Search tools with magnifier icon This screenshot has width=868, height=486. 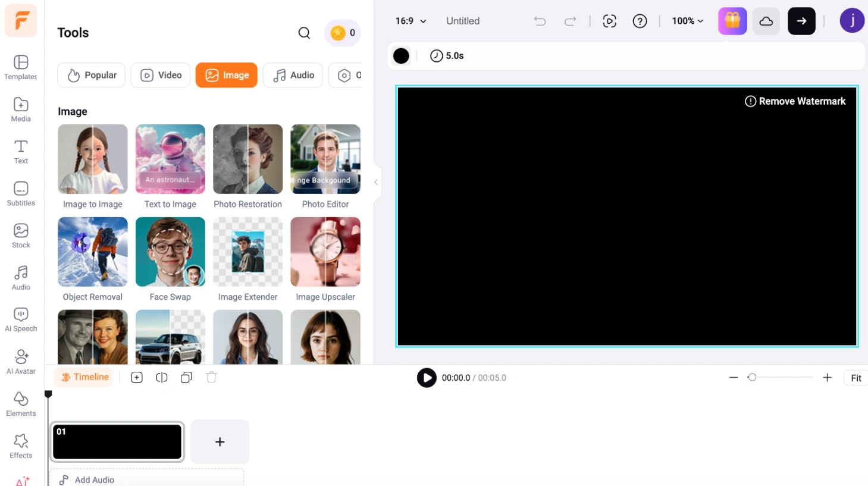point(304,33)
